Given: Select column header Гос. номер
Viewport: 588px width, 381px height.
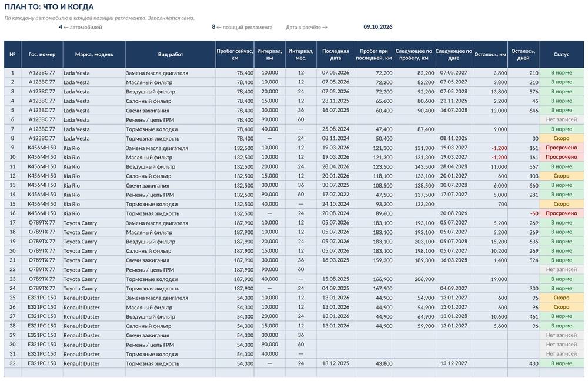Looking at the screenshot, I should point(42,54).
